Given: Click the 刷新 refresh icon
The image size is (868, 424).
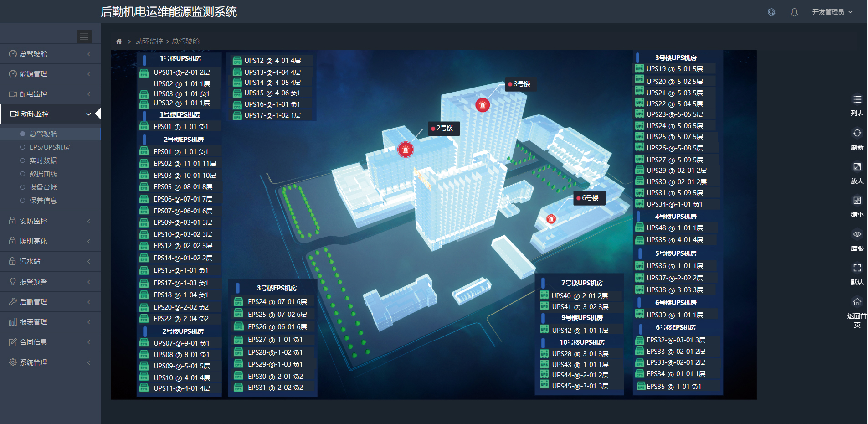Looking at the screenshot, I should tap(857, 133).
